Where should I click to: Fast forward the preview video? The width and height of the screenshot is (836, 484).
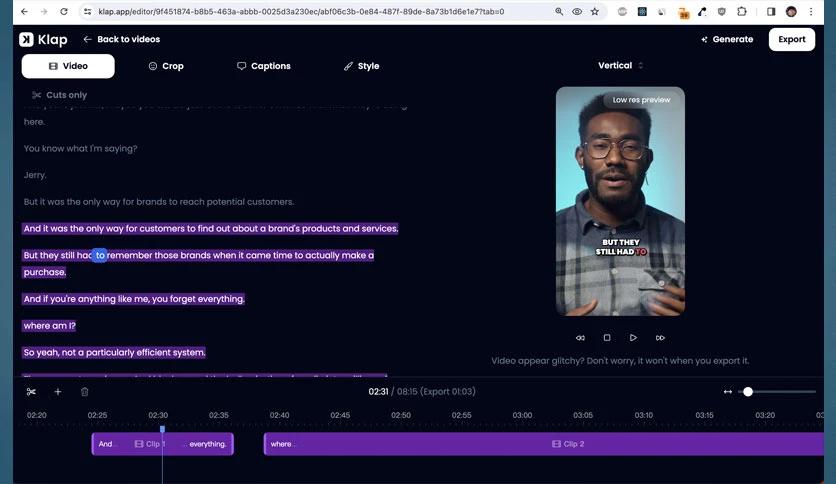point(660,337)
